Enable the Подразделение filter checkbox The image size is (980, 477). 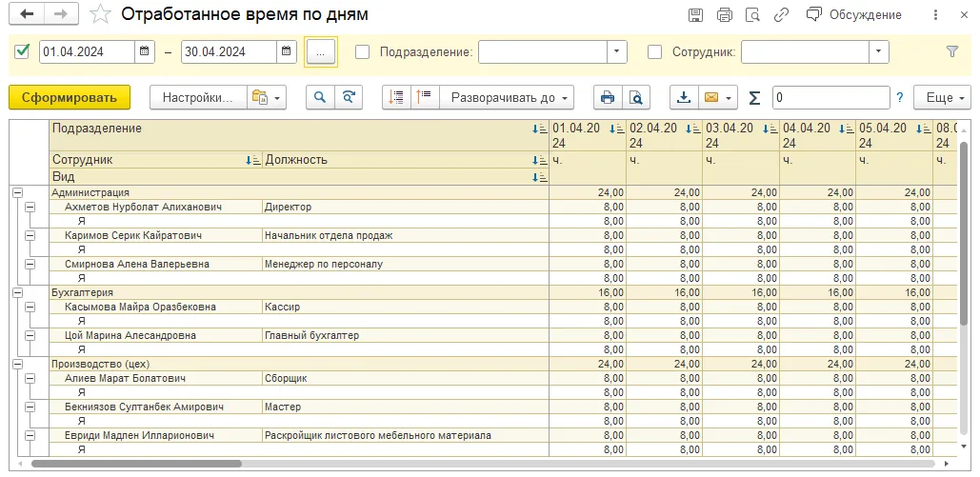point(363,51)
